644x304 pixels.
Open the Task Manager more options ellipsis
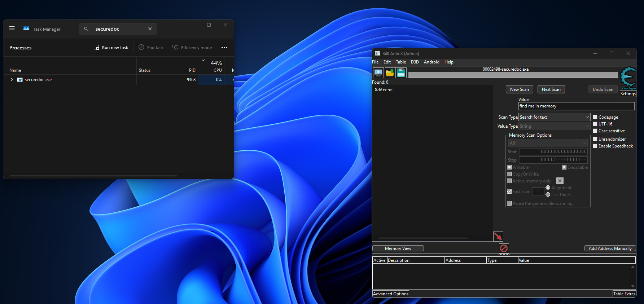pyautogui.click(x=224, y=48)
